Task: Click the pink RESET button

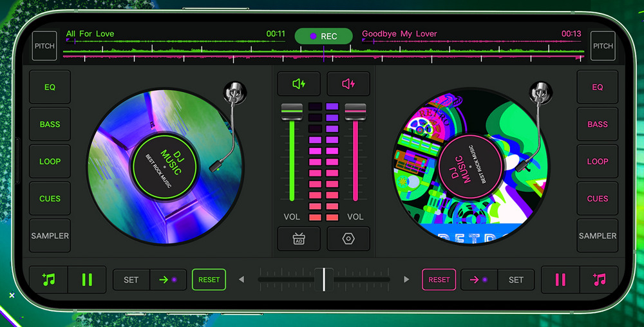Action: pyautogui.click(x=439, y=280)
